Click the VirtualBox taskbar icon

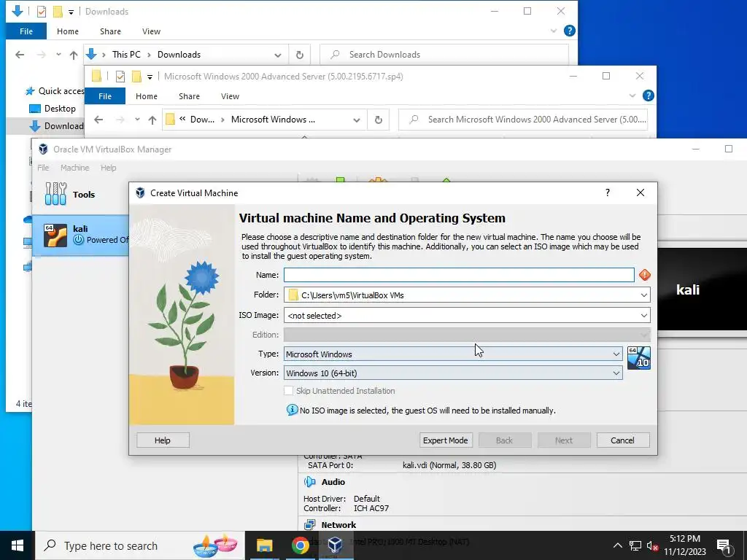pos(336,545)
